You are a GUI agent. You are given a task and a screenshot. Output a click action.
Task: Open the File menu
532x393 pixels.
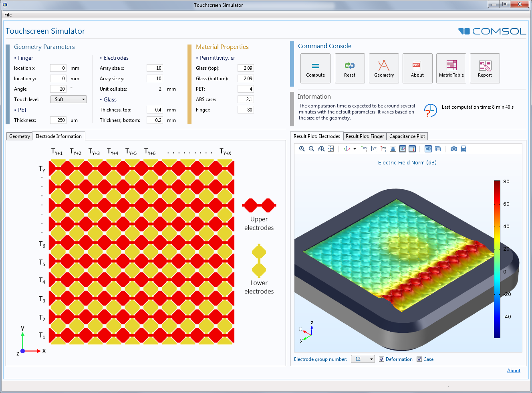click(8, 15)
